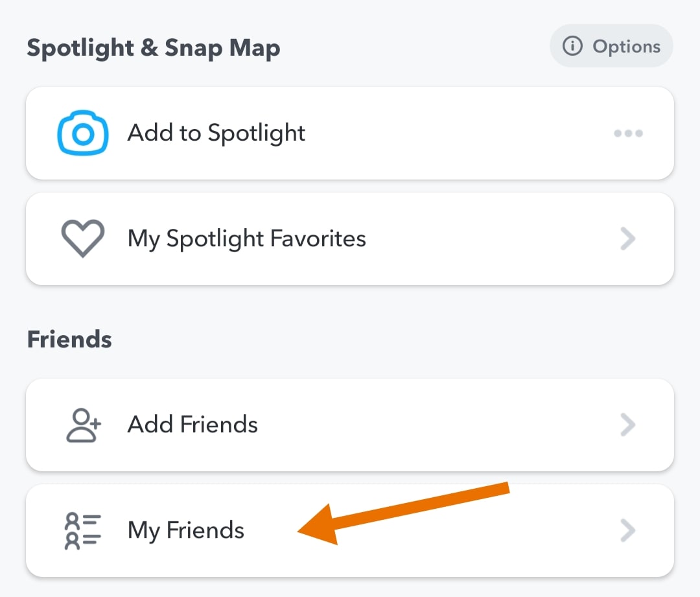Click the Friends section heading
The width and height of the screenshot is (700, 597).
pos(69,340)
